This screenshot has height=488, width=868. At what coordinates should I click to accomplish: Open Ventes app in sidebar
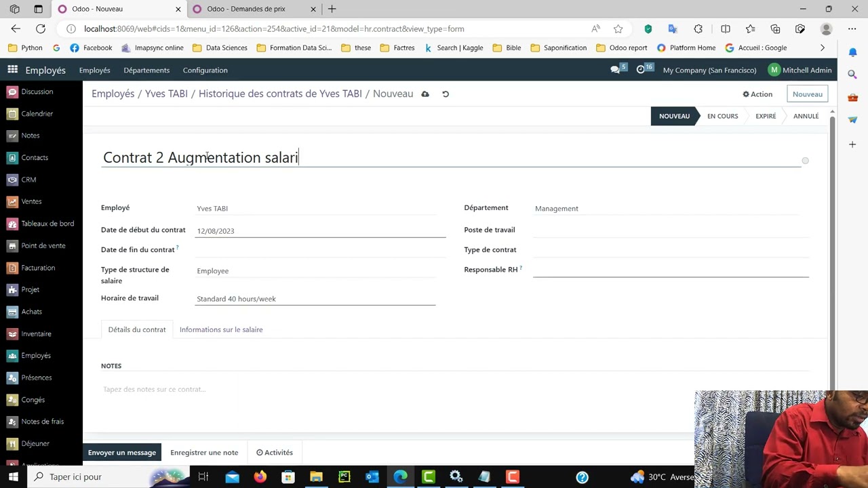[24, 201]
